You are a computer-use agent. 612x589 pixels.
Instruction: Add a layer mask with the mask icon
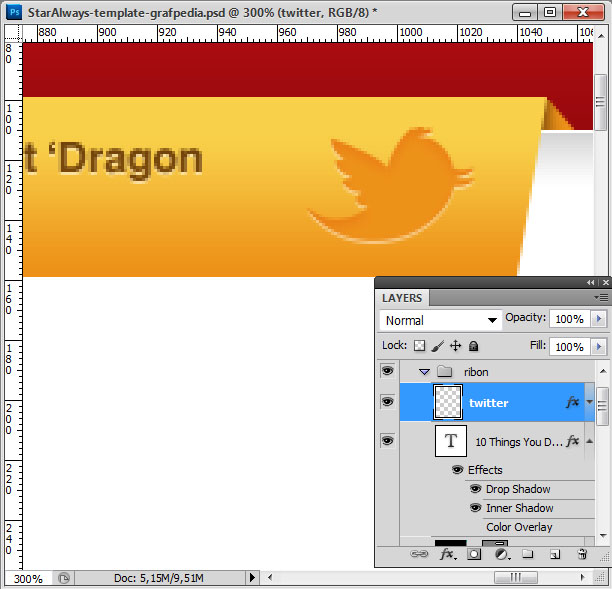474,554
